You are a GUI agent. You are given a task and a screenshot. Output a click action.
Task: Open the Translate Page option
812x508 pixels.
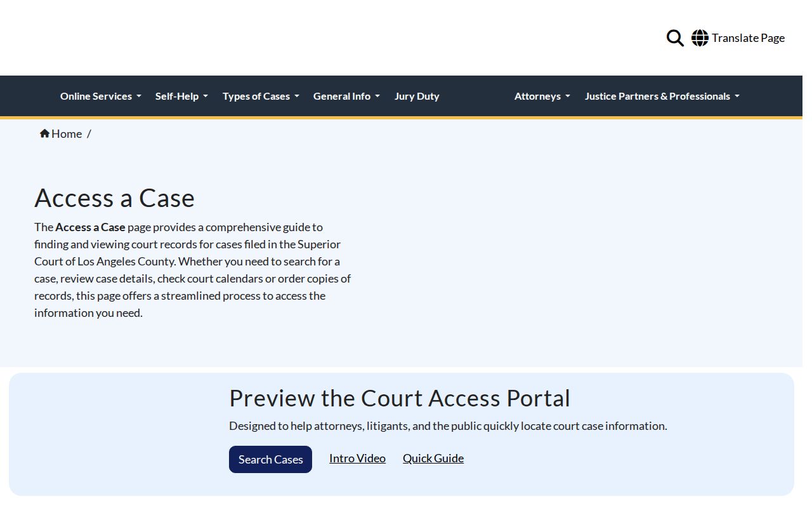point(748,38)
